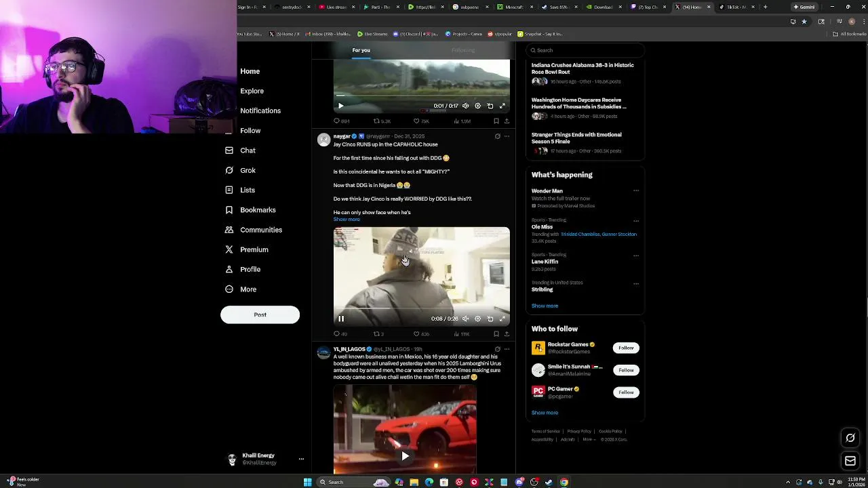Like naygar's post with 435 likes

(x=421, y=334)
